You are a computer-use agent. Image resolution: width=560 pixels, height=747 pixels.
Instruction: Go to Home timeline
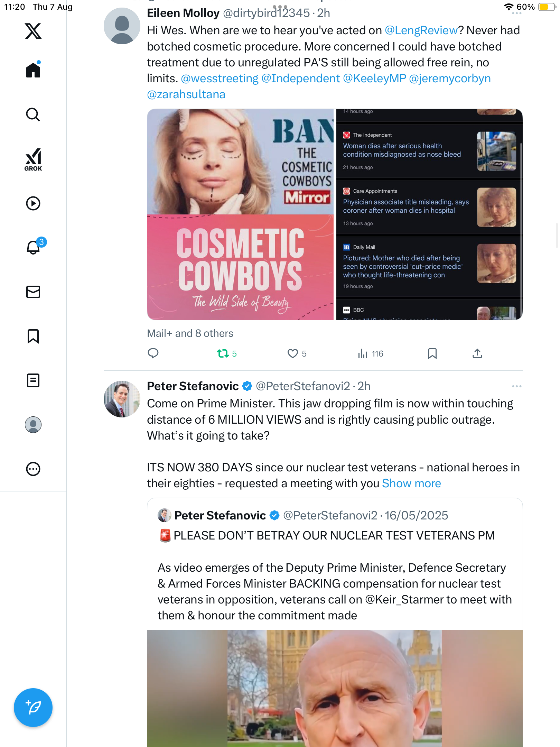[33, 70]
